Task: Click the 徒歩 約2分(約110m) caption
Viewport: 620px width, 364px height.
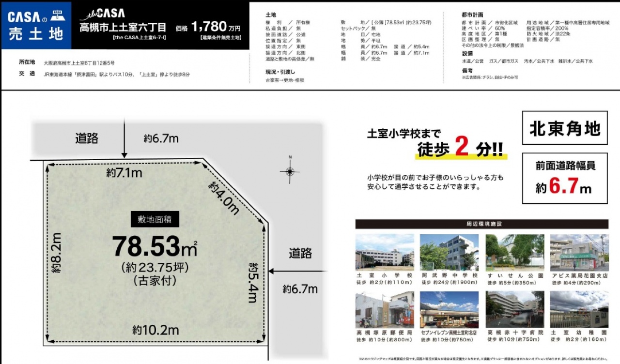Action: click(x=384, y=282)
